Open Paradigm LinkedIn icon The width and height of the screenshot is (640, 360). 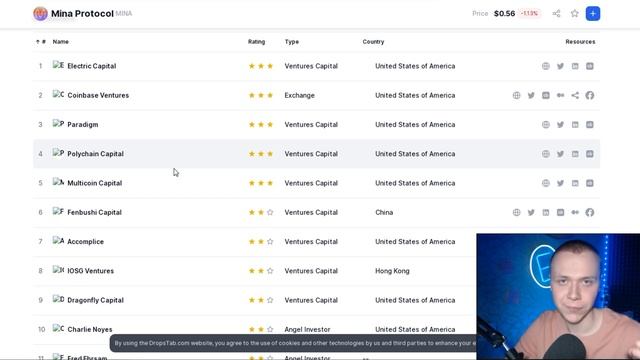[575, 124]
